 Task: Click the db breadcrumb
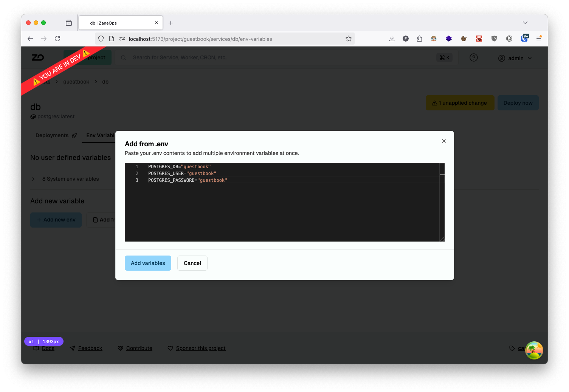[x=105, y=82]
